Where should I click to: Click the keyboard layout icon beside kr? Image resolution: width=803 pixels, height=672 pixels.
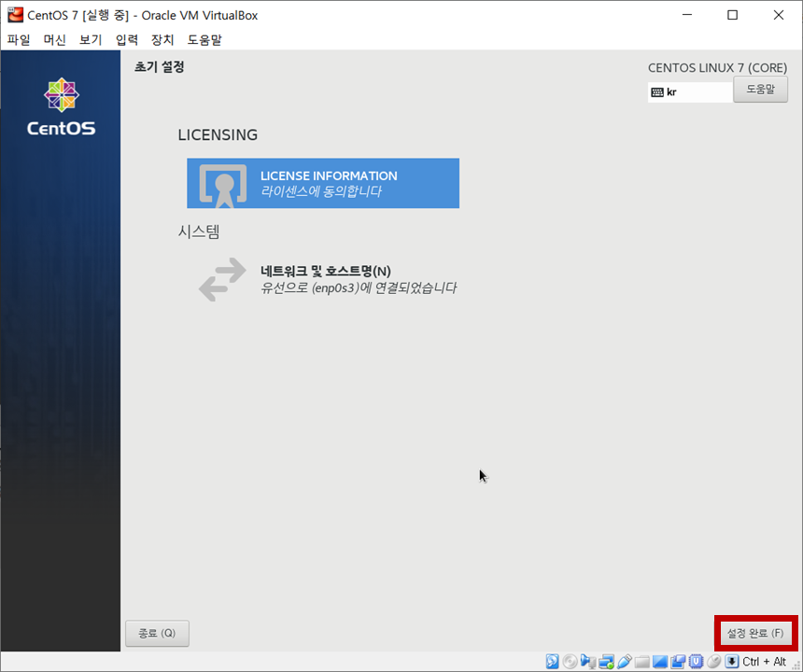(x=657, y=92)
